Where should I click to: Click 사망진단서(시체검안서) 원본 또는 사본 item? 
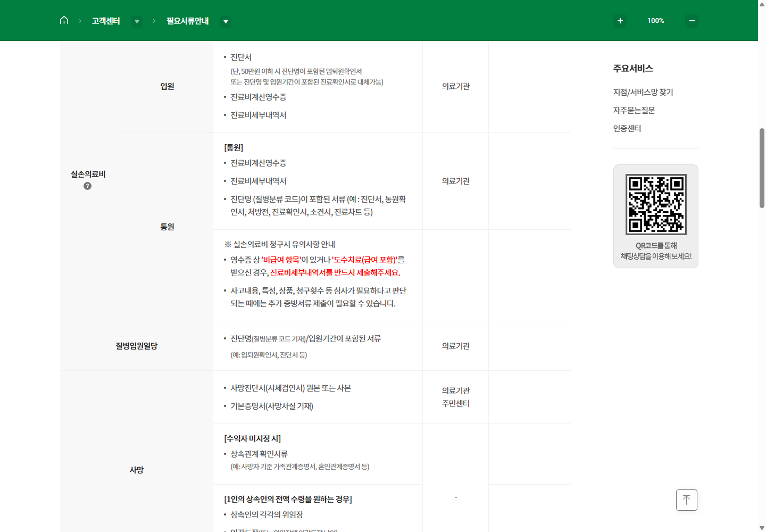(290, 388)
